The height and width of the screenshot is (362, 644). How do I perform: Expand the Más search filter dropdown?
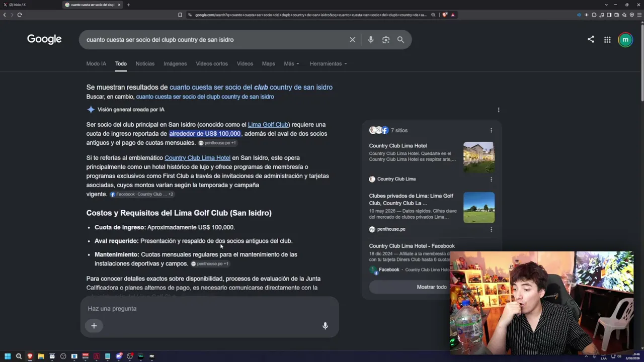(x=291, y=64)
